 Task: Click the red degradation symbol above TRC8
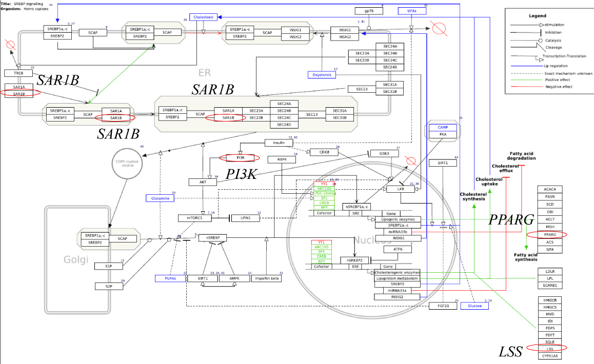[x=8, y=45]
